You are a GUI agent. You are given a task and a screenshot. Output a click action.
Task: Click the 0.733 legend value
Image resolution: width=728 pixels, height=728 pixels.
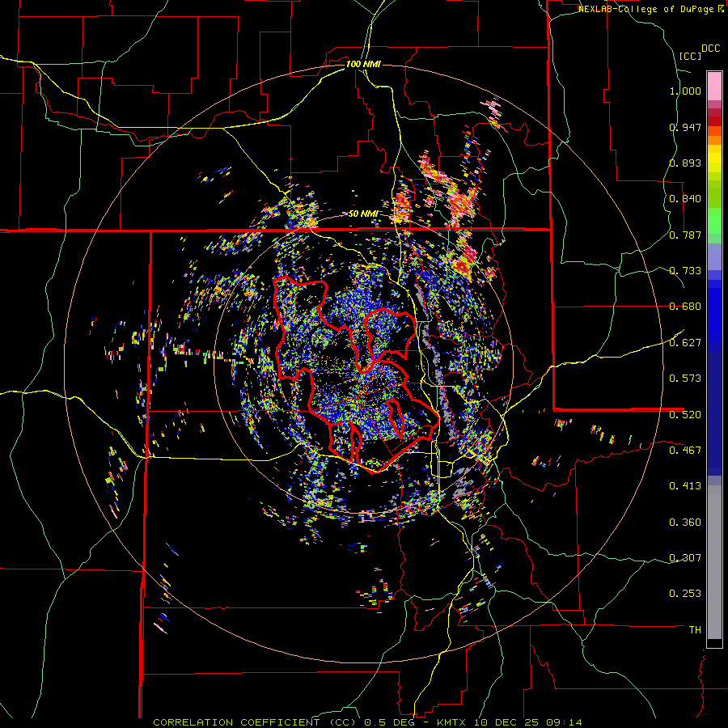point(685,271)
